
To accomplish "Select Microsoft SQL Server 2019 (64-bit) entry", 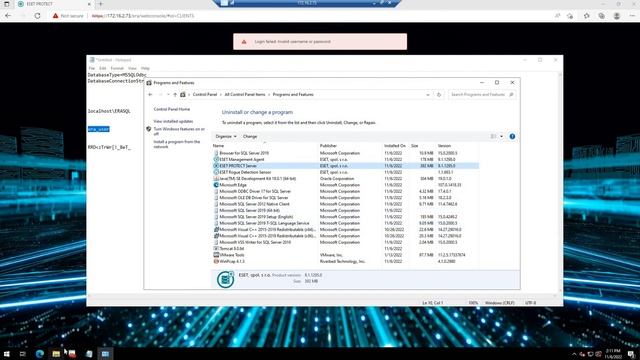I will [x=345, y=211].
